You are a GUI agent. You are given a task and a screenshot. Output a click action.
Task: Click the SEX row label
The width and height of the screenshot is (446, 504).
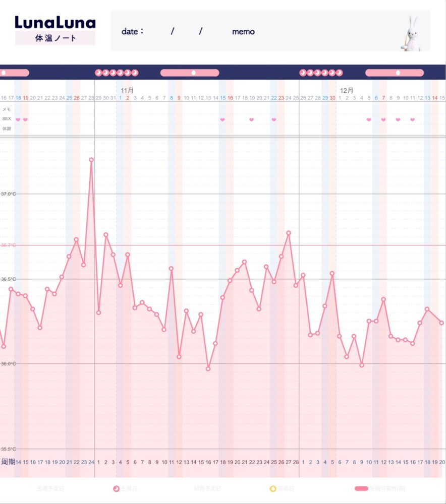pyautogui.click(x=7, y=119)
